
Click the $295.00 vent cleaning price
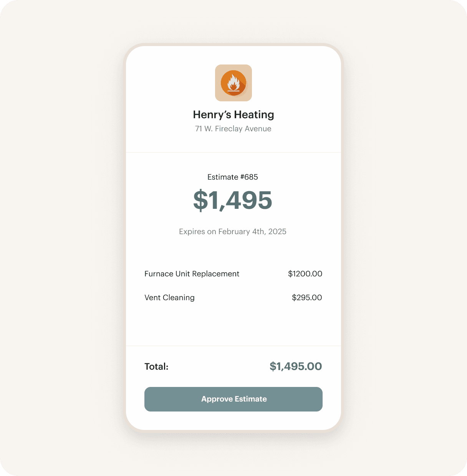point(307,297)
